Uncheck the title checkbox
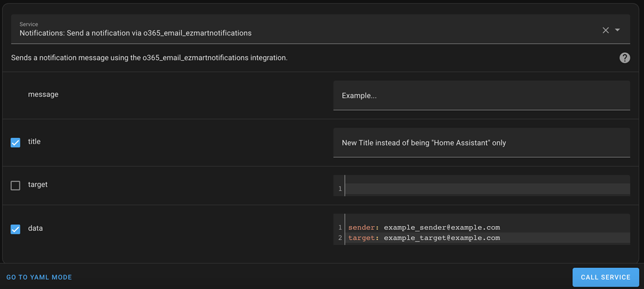Screen dimensions: 644x289 tap(16, 142)
